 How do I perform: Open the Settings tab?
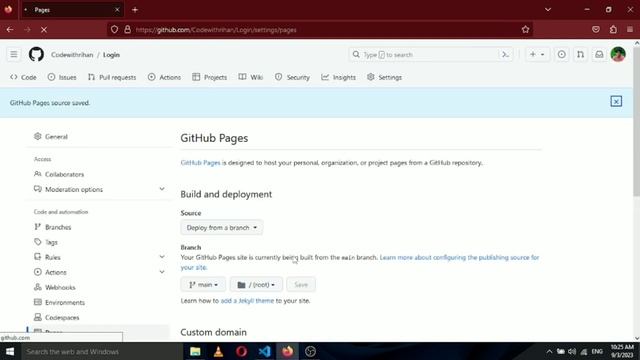click(384, 77)
